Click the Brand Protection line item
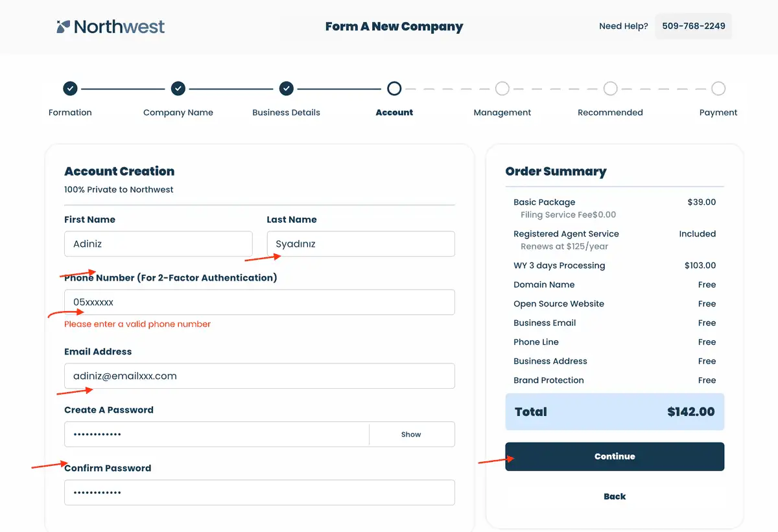778x532 pixels. [548, 380]
